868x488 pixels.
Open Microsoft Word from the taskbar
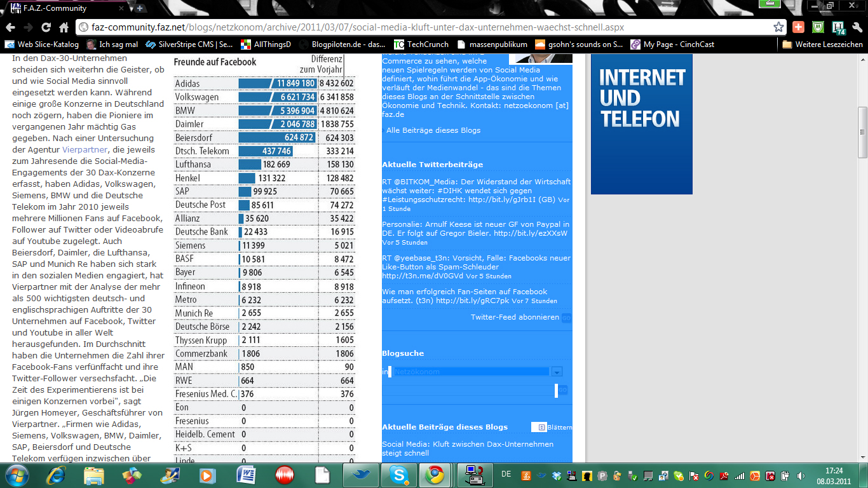246,475
